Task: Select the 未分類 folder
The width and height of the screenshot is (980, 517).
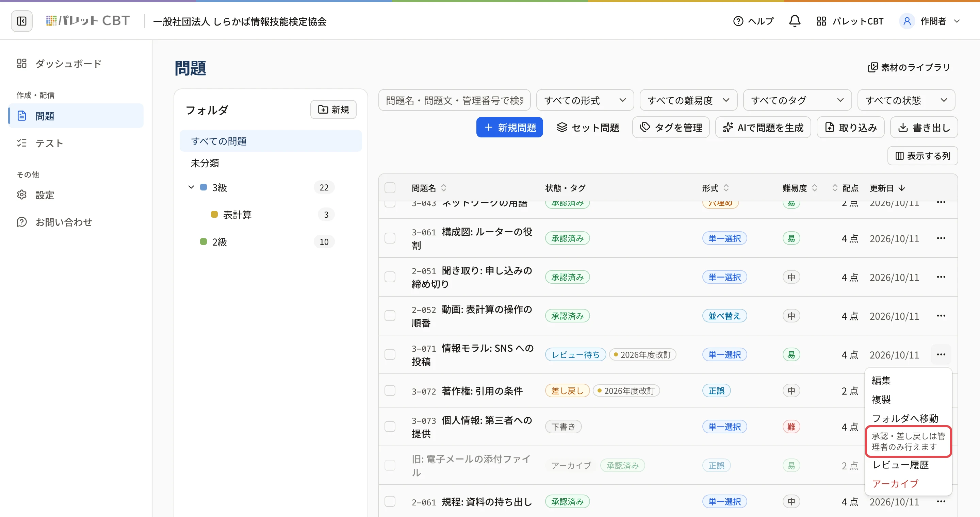Action: 271,163
